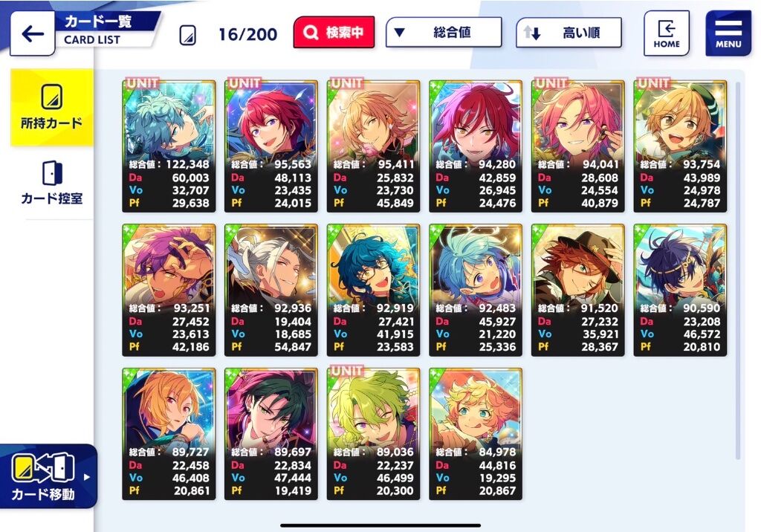Select the UNIT card with total 89,036
Image resolution: width=761 pixels, height=532 pixels.
(x=373, y=434)
